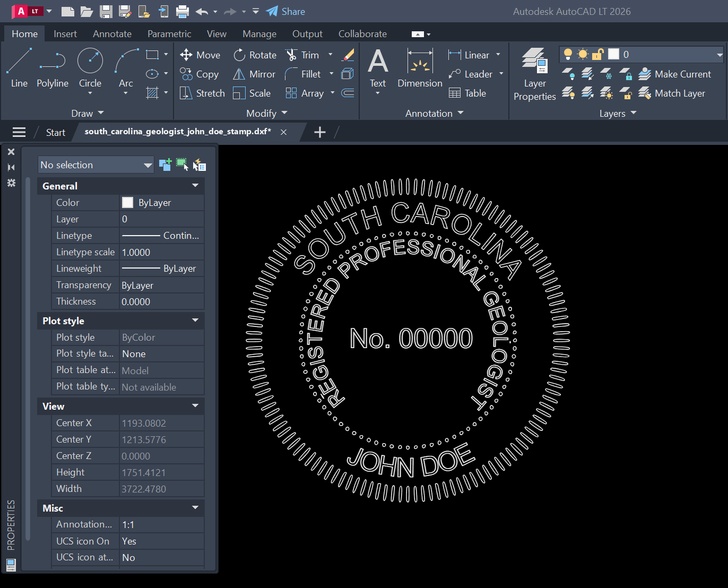Switch to the Annotate ribbon tab

click(112, 34)
